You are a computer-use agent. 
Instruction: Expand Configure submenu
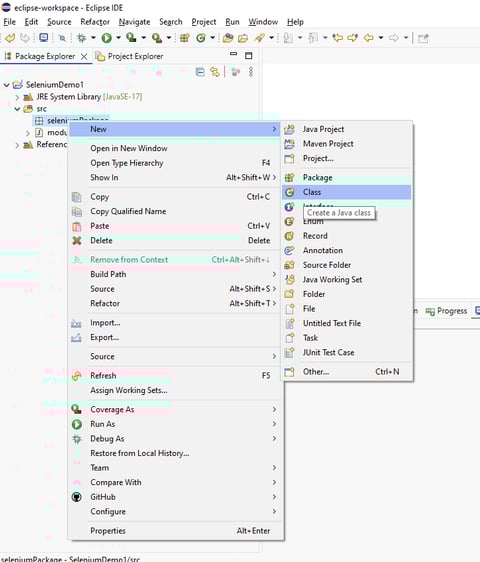pos(175,512)
